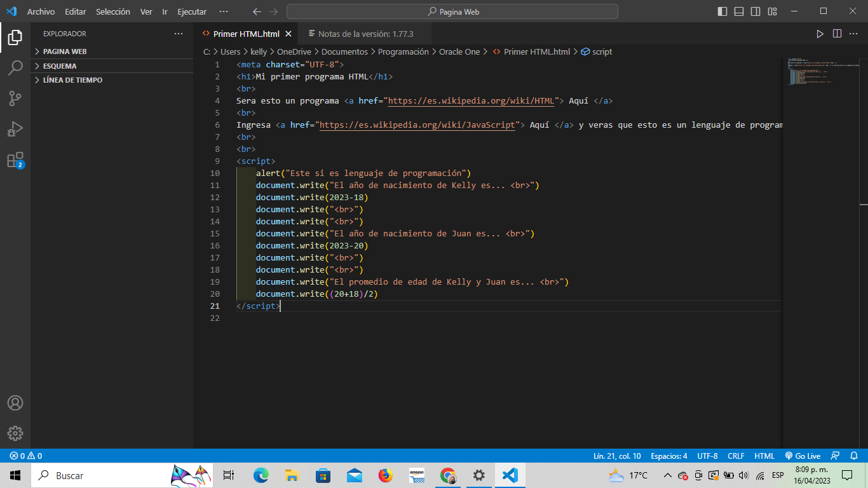Open the Manage gear icon
Image resolution: width=868 pixels, height=488 pixels.
point(15,433)
